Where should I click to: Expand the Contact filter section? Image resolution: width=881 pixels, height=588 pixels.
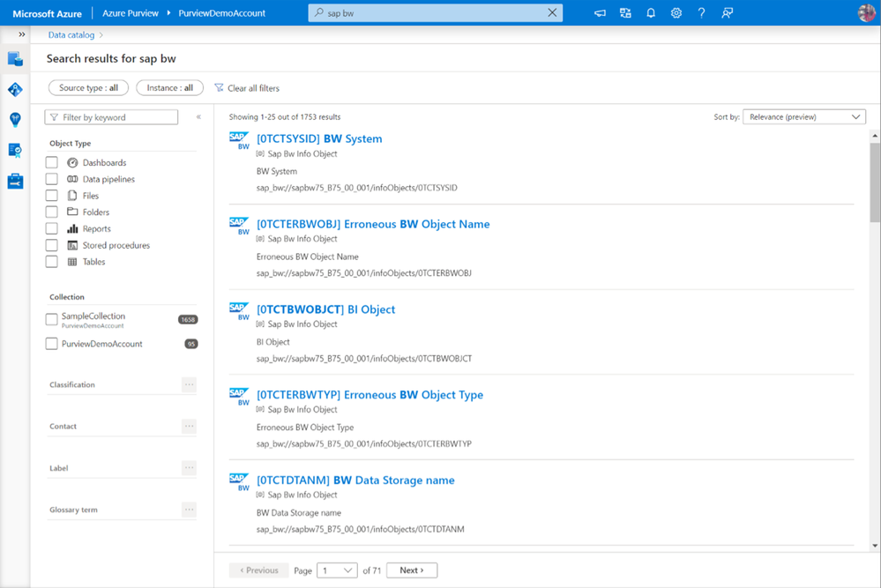[190, 427]
